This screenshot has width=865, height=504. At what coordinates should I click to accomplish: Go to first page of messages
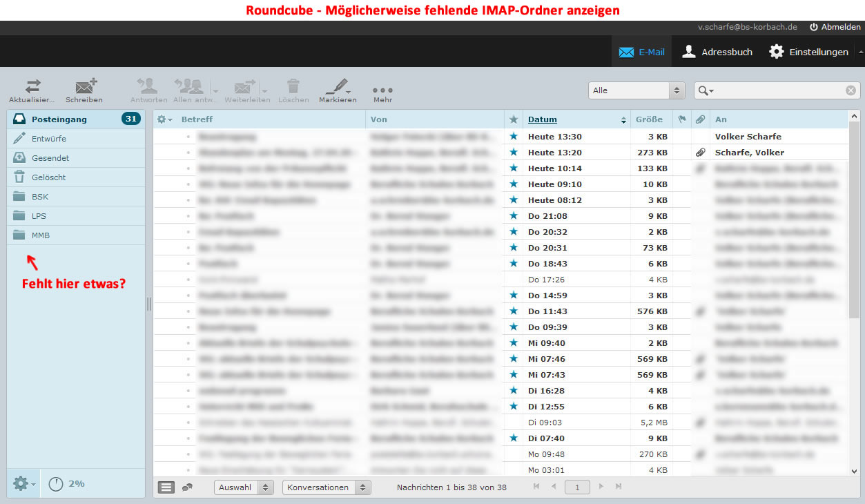point(537,487)
